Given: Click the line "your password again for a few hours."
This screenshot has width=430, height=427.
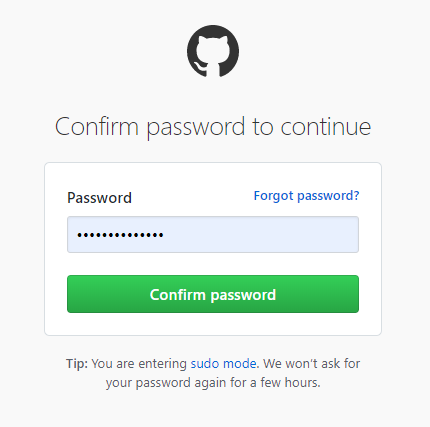Looking at the screenshot, I should coord(213,383).
